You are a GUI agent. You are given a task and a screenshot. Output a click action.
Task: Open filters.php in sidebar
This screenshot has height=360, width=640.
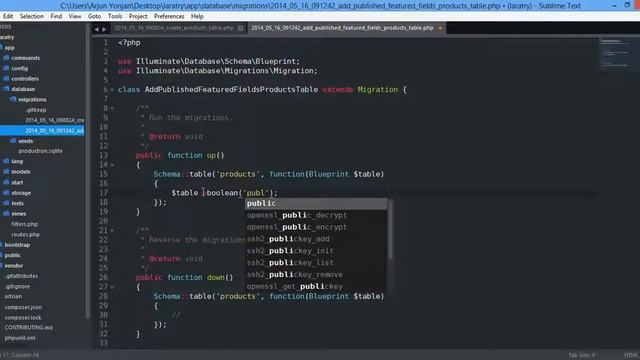(x=24, y=224)
